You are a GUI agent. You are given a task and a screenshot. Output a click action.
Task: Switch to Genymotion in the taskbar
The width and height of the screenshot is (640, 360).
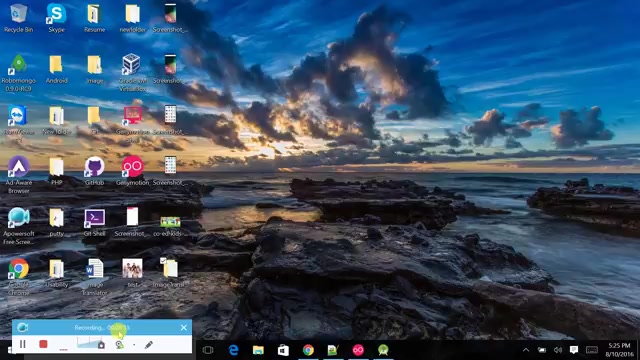click(x=358, y=350)
